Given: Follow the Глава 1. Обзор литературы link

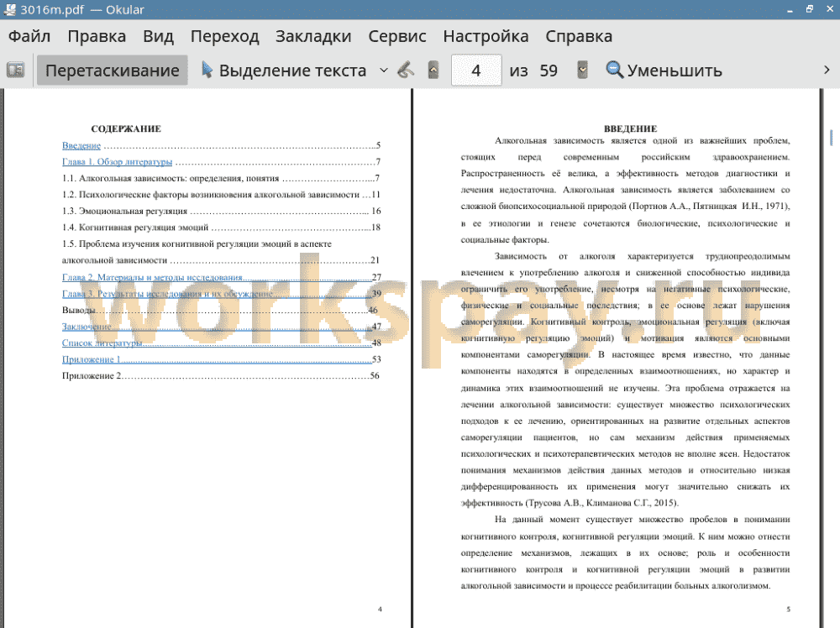Looking at the screenshot, I should click(x=117, y=162).
